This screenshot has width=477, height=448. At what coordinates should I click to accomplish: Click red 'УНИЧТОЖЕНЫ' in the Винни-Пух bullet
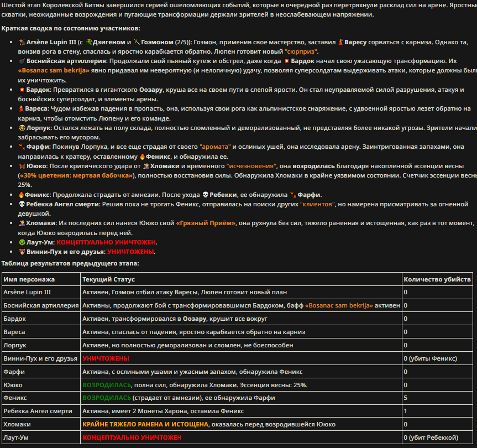pos(130,252)
